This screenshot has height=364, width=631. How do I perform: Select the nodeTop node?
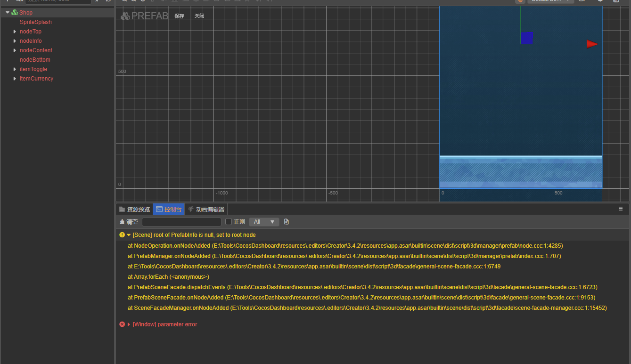point(31,32)
